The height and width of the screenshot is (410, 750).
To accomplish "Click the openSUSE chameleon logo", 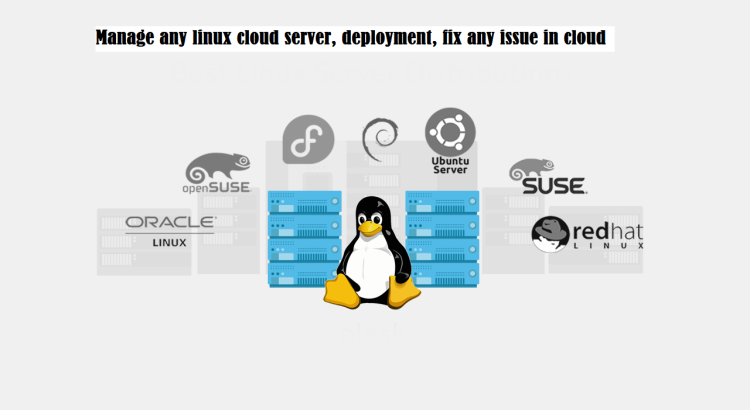I will pos(218,167).
